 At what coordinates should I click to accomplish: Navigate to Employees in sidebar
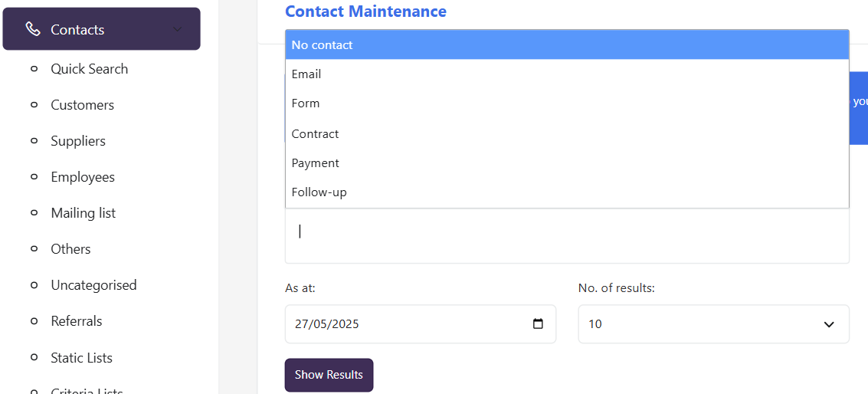(x=83, y=177)
